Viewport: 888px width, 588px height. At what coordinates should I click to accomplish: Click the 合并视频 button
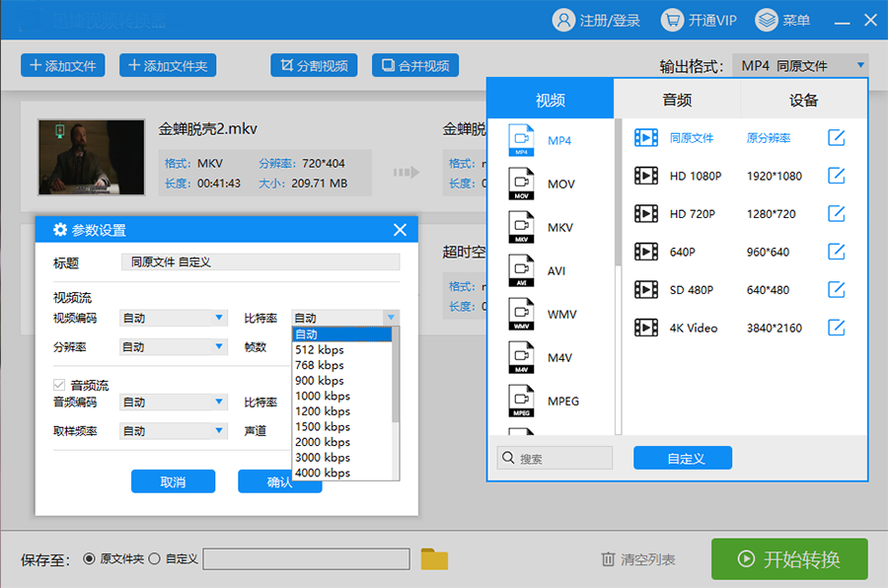pos(415,65)
